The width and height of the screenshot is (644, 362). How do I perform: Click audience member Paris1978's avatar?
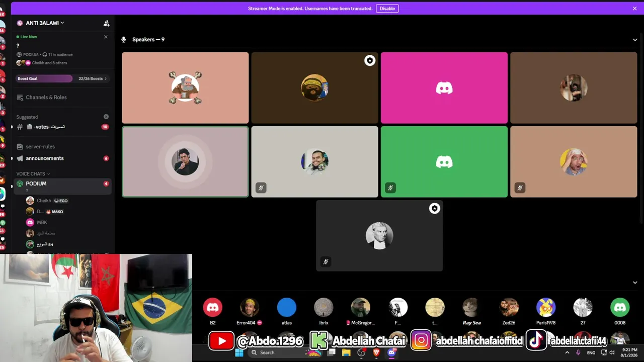[546, 308]
